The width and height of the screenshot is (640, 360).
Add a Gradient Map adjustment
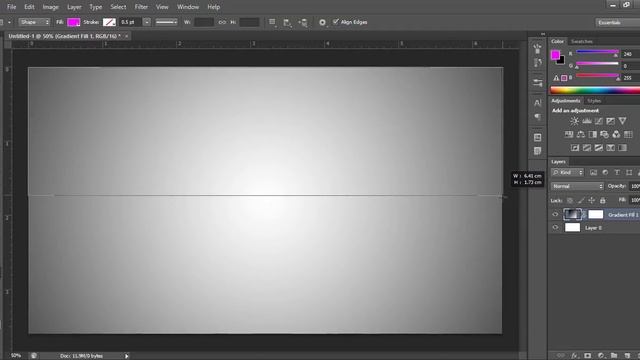622,148
